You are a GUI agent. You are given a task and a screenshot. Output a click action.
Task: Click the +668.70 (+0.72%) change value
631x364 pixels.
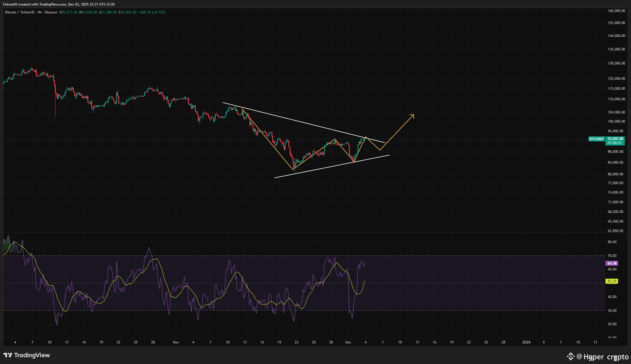[x=152, y=12]
